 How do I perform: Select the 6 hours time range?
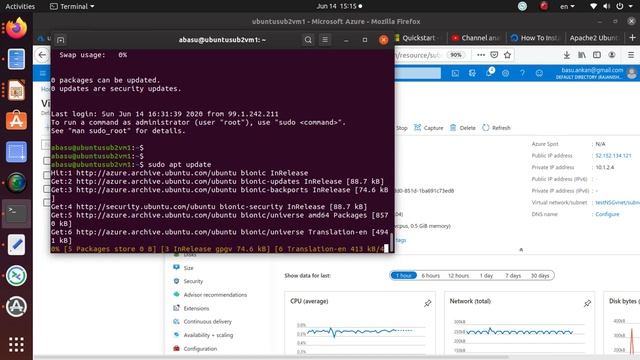pos(431,276)
